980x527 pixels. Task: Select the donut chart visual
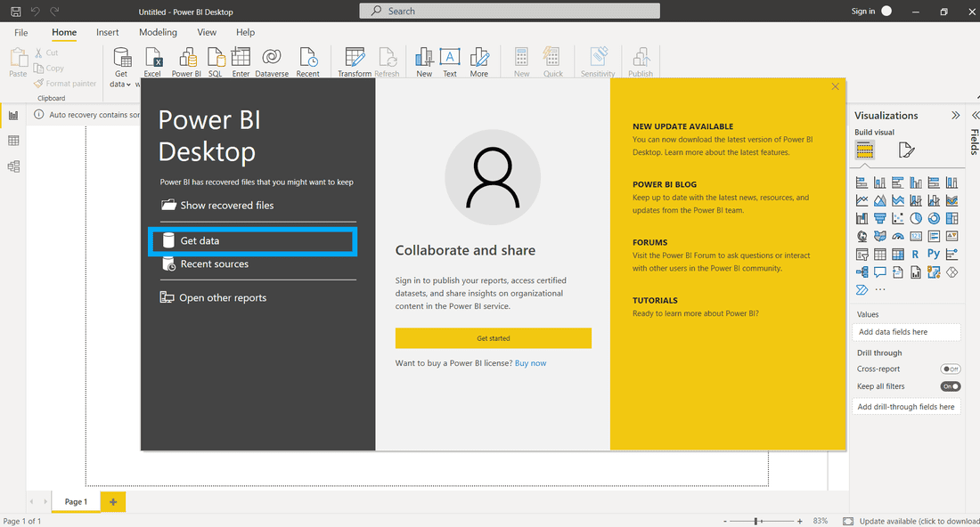(934, 218)
